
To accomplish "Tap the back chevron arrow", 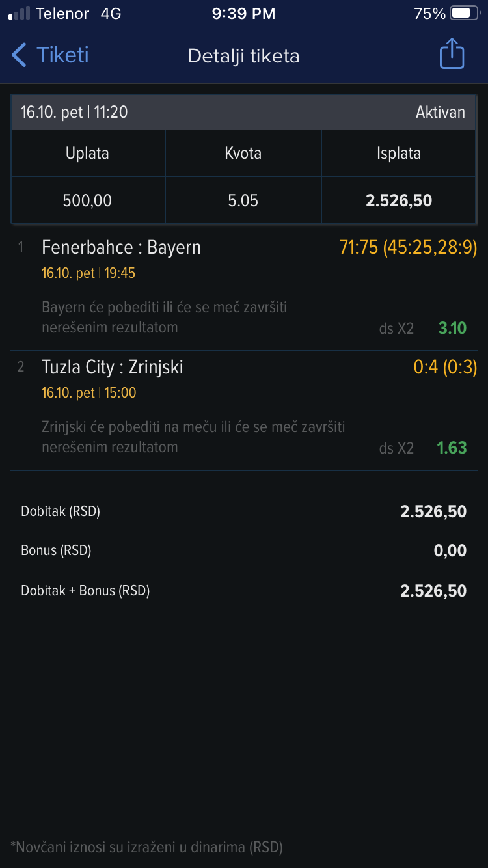I will (x=20, y=55).
